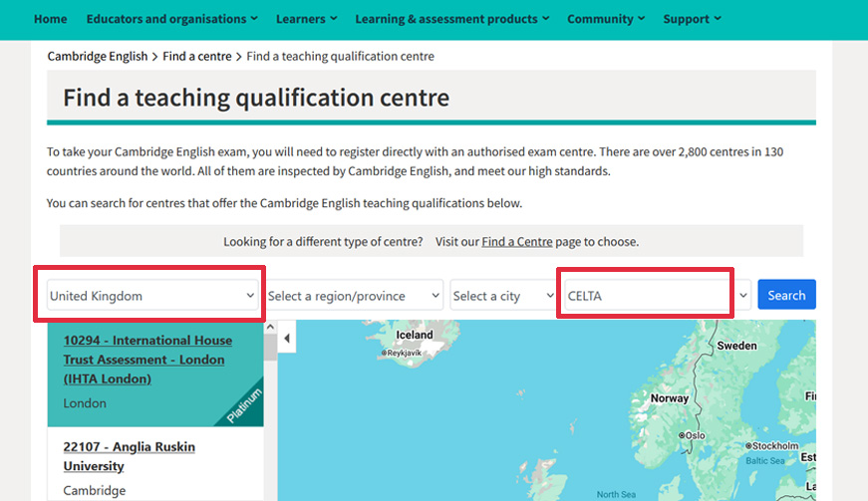Click the Platinum badge on IHTA London

(x=243, y=406)
